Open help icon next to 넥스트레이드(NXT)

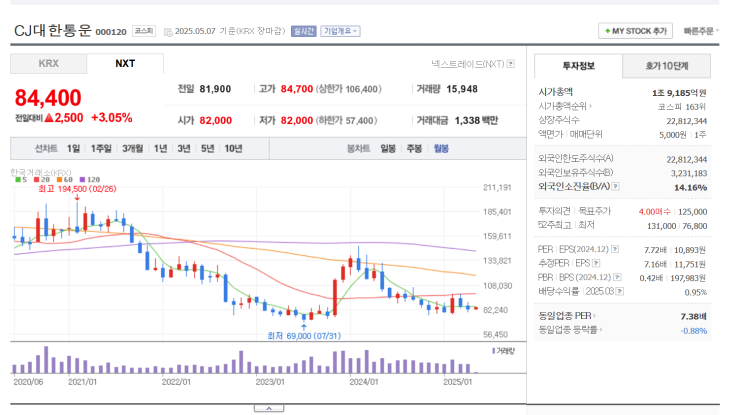click(x=510, y=63)
